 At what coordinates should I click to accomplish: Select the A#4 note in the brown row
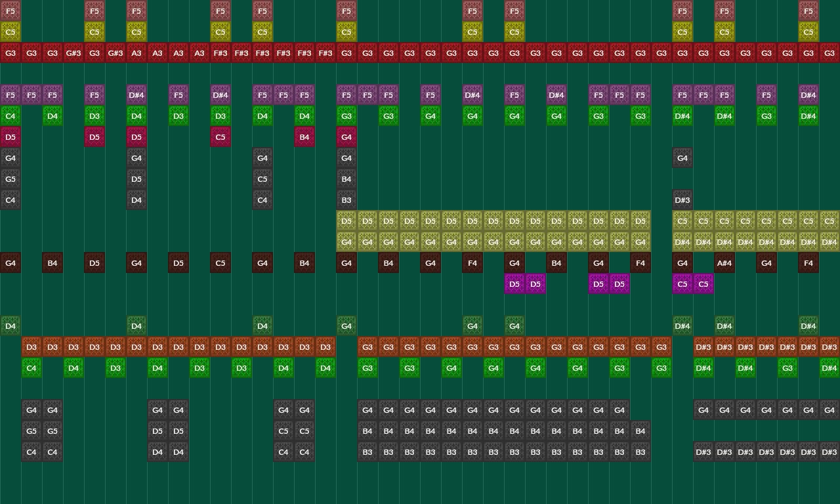coord(724,263)
